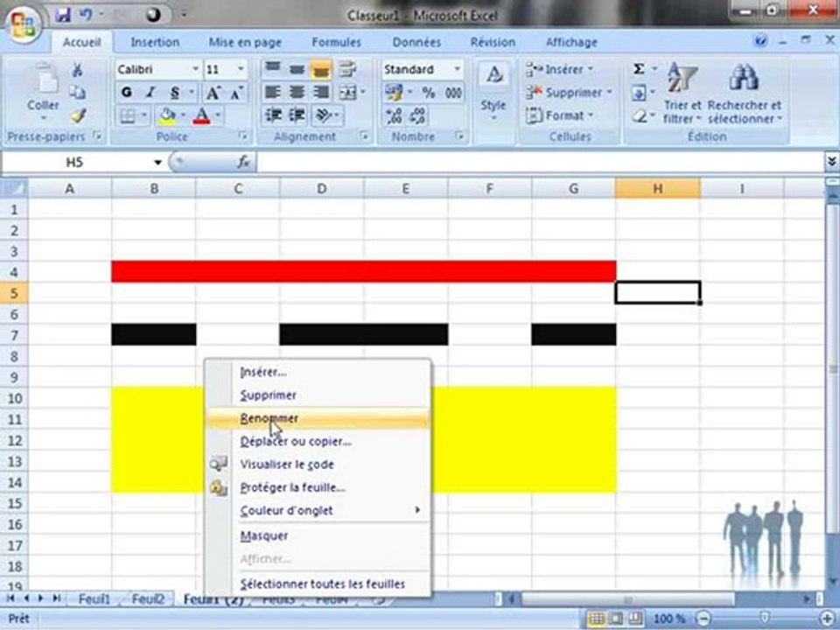Switch to the Insertion tab

[x=155, y=42]
